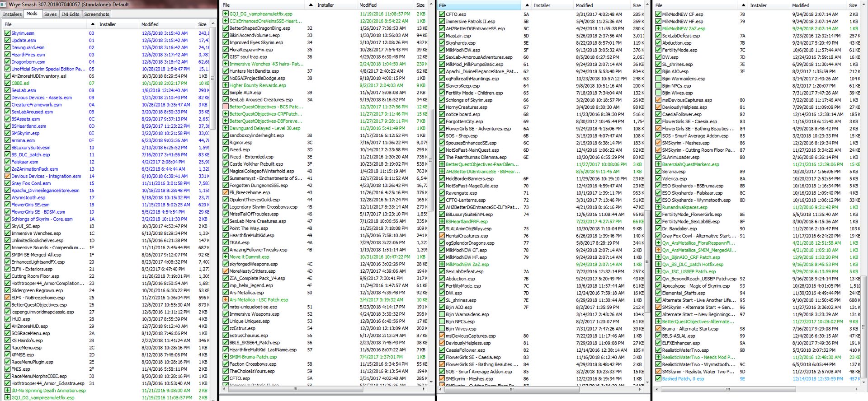Uncheck Dawnguard.esm plugin

coord(8,47)
